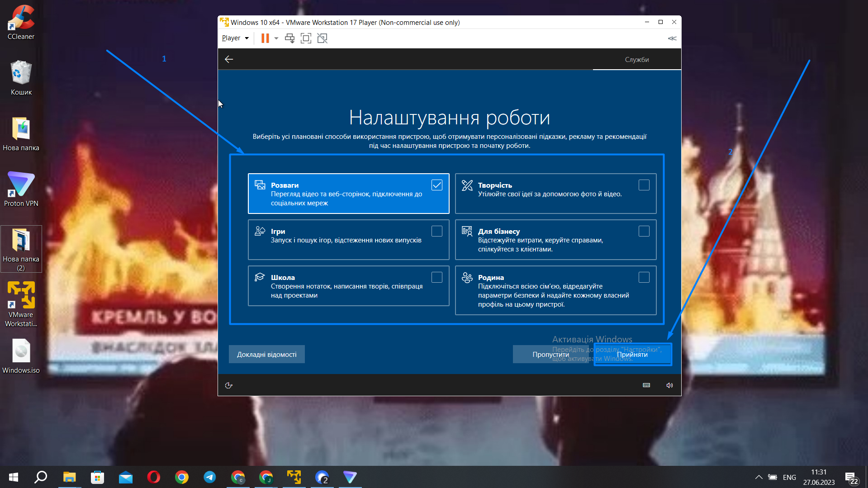Open Telegram from taskbar
The height and width of the screenshot is (488, 868).
(x=209, y=477)
